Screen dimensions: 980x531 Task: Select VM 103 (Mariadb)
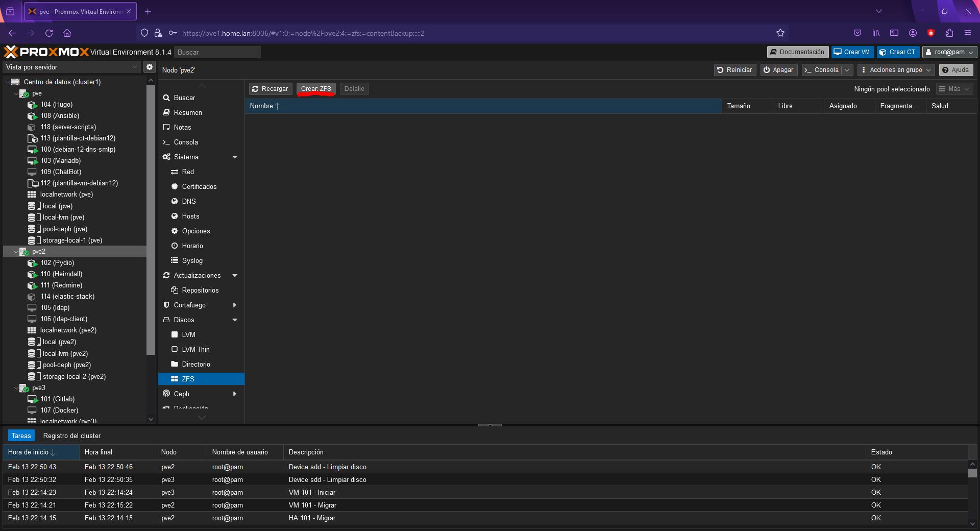(61, 160)
